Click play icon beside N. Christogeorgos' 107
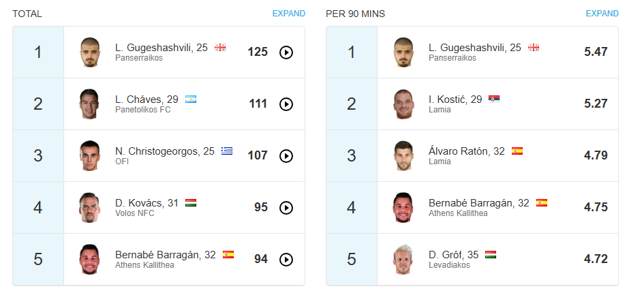The width and height of the screenshot is (644, 291). pos(286,156)
